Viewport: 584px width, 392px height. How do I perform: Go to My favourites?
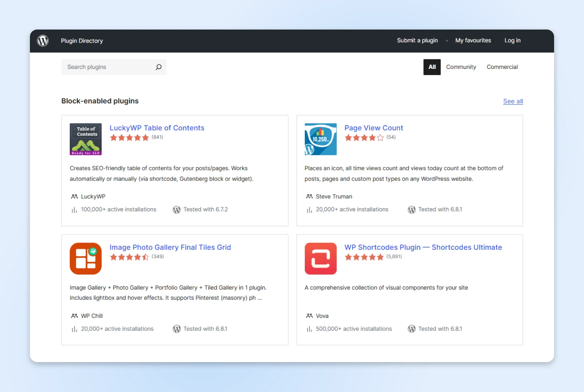pos(473,40)
